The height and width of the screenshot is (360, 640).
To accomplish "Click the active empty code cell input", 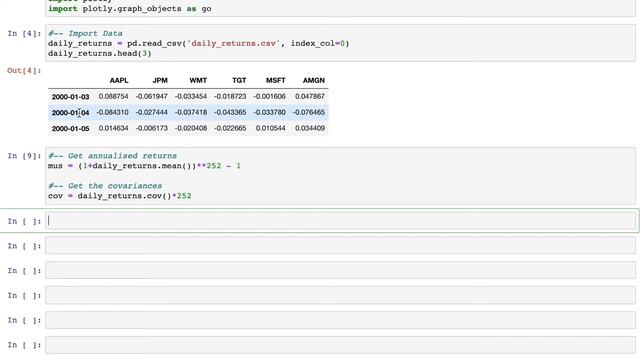I will pos(340,221).
